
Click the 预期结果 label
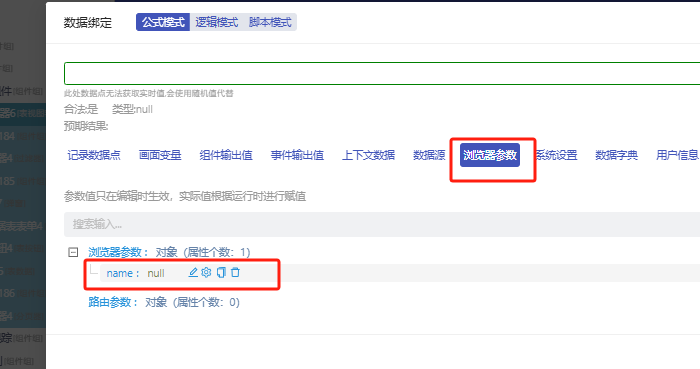click(86, 126)
